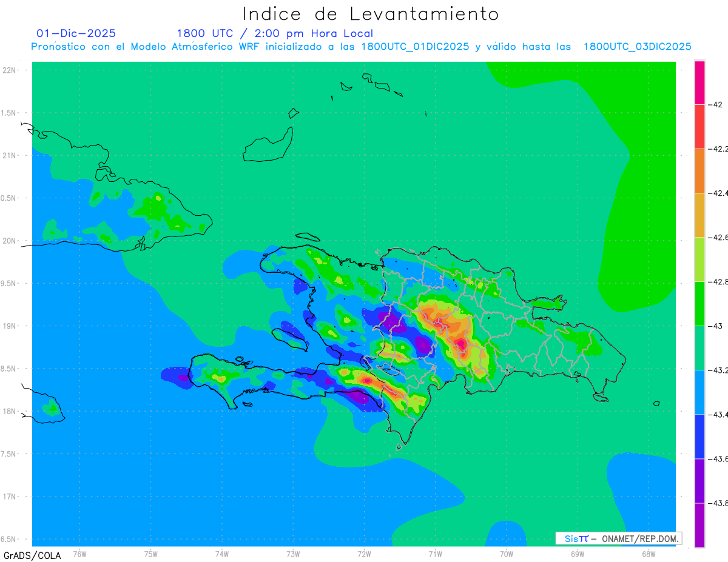Click the '72W' longitude label

coord(364,554)
